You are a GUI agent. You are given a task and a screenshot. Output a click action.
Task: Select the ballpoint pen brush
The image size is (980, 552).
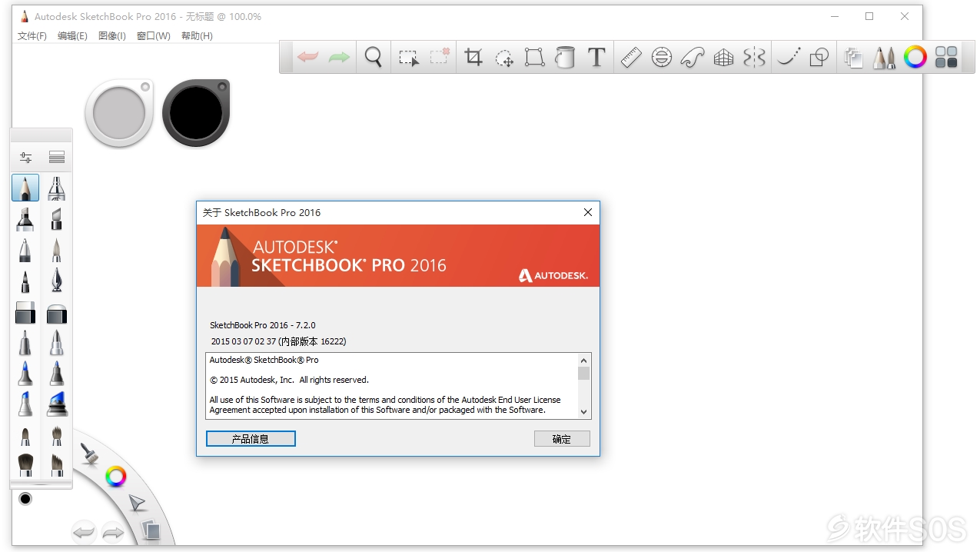click(25, 250)
